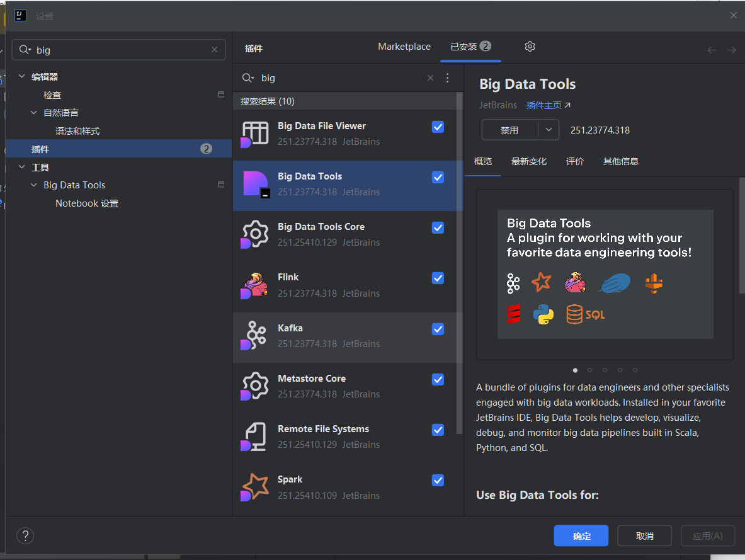Select the 语法和样式 tree item
The image size is (745, 560).
click(77, 131)
